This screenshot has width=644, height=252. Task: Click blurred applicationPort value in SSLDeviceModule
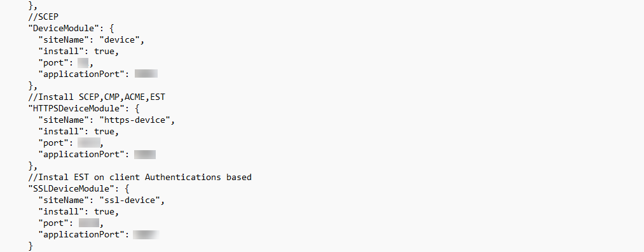pos(146,235)
